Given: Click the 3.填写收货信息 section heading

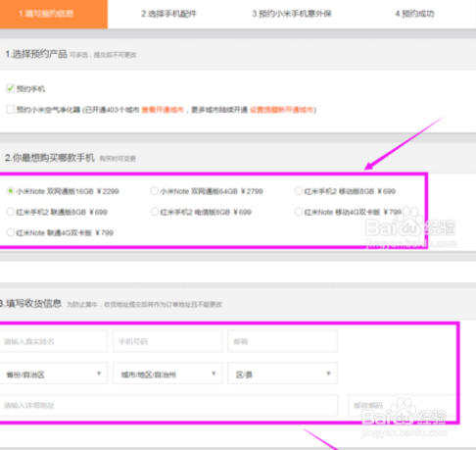Looking at the screenshot, I should 30,304.
